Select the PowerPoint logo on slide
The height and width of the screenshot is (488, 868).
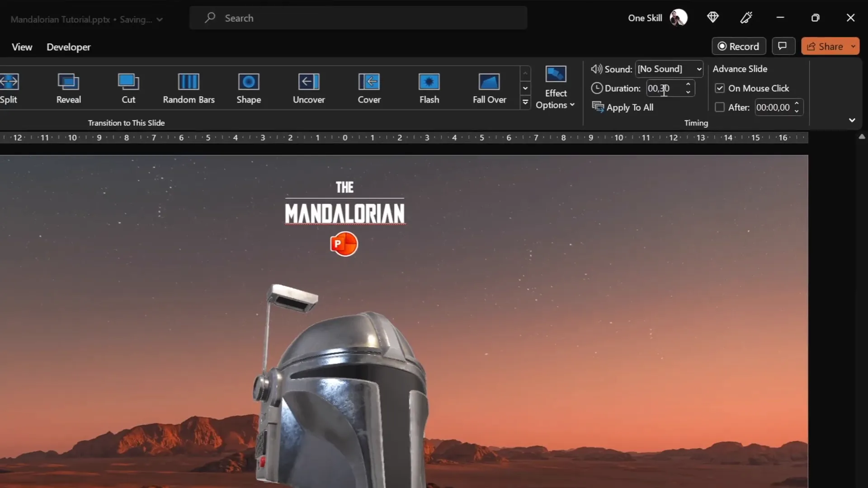[344, 244]
